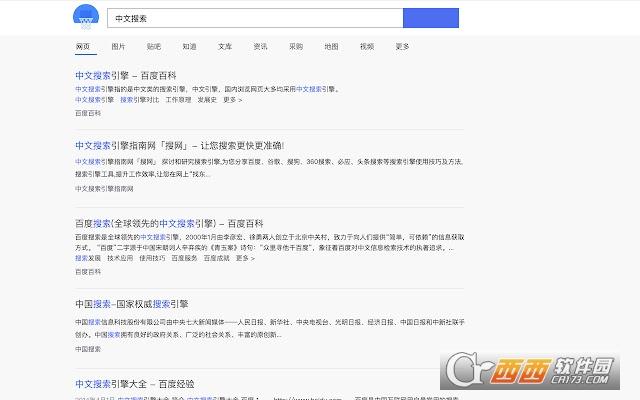Expand 更多 > after 发展史
This screenshot has width=640, height=400.
[x=233, y=100]
